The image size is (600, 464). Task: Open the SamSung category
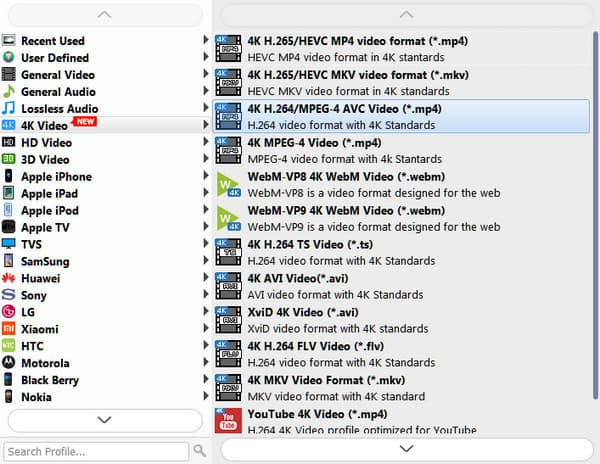click(x=106, y=261)
